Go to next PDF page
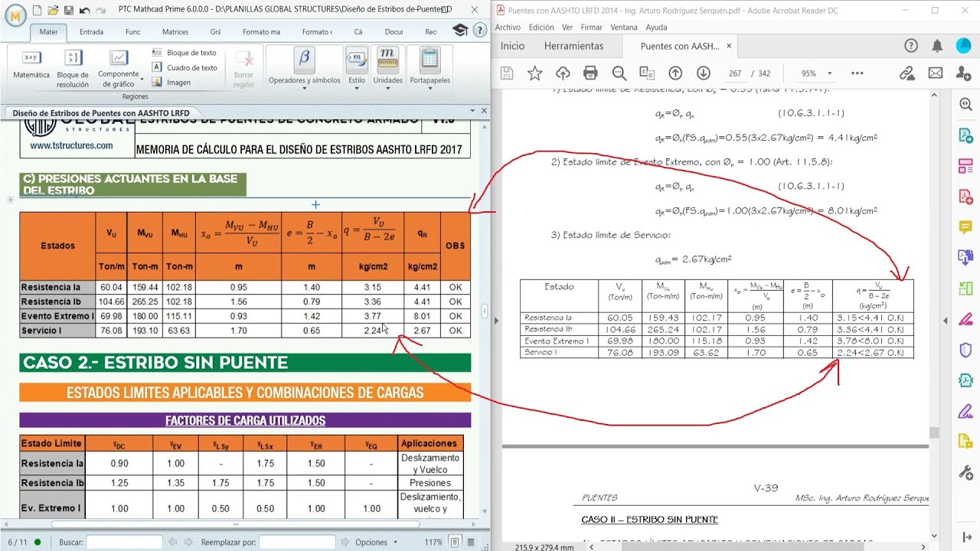 [703, 73]
